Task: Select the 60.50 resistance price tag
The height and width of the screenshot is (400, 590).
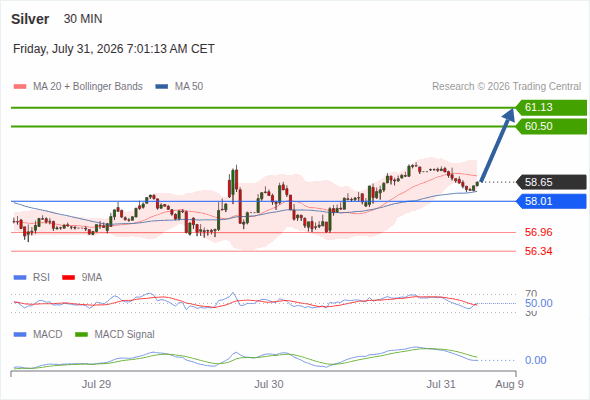Action: 551,126
